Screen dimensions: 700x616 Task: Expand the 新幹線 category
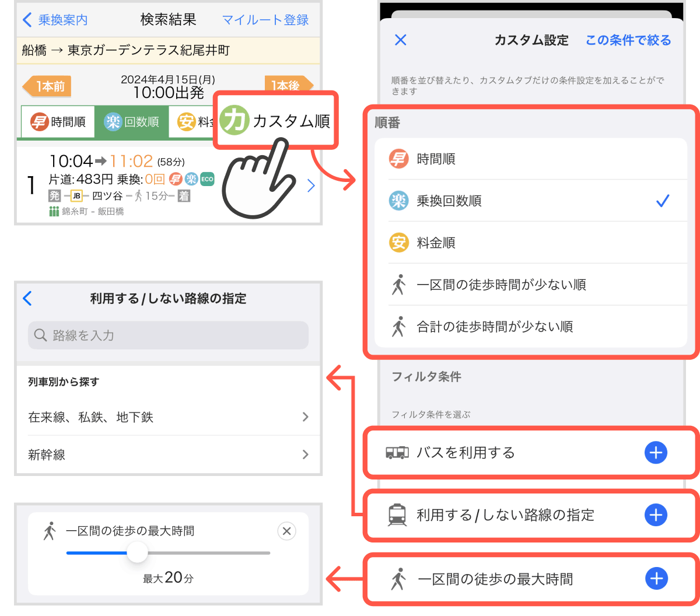point(168,455)
